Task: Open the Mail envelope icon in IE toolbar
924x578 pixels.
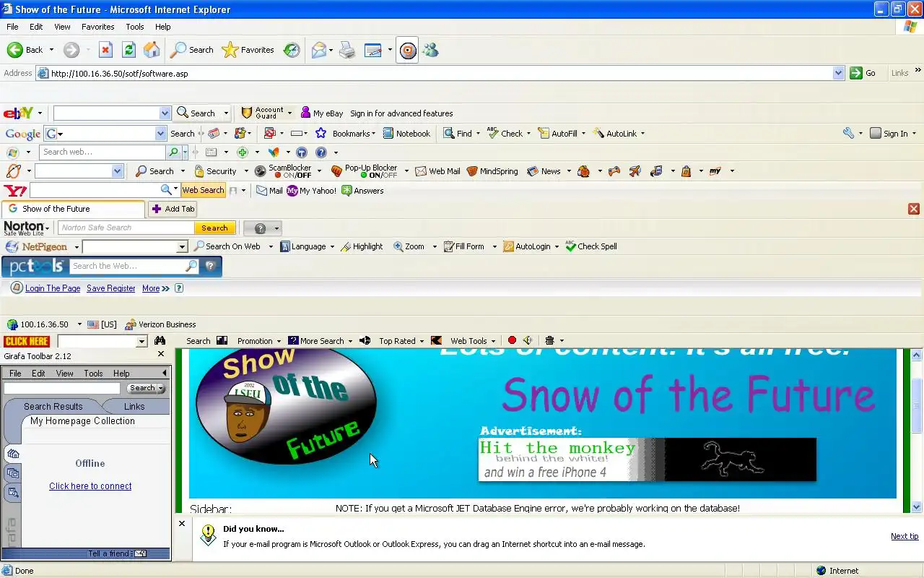Action: tap(319, 50)
